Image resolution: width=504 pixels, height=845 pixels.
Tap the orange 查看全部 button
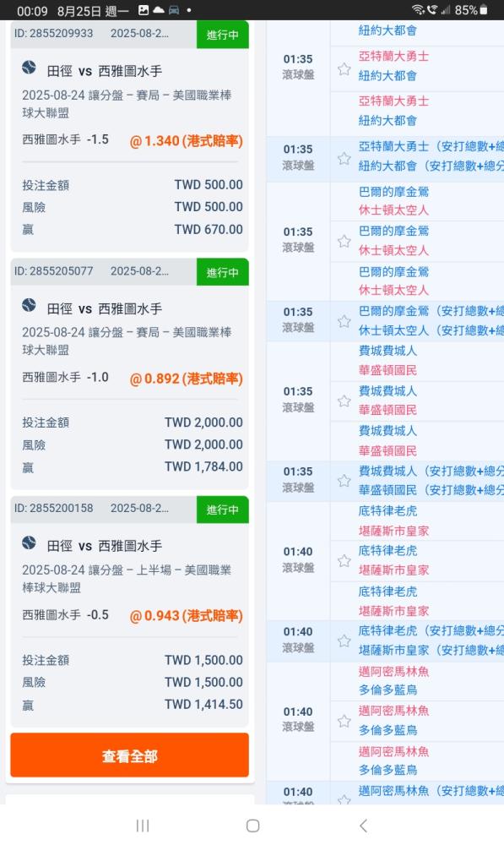coord(129,755)
